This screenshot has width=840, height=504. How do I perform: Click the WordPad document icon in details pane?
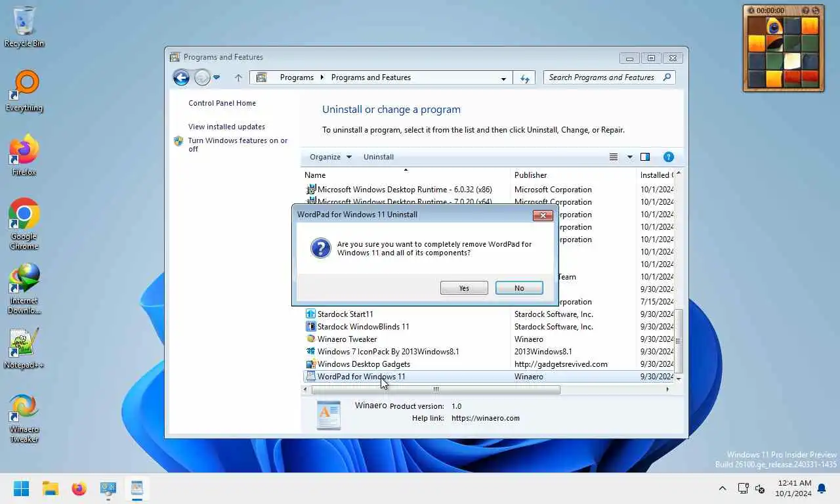tap(329, 415)
